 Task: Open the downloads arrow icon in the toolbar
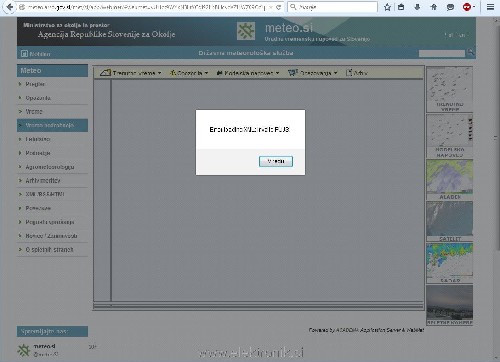point(417,7)
